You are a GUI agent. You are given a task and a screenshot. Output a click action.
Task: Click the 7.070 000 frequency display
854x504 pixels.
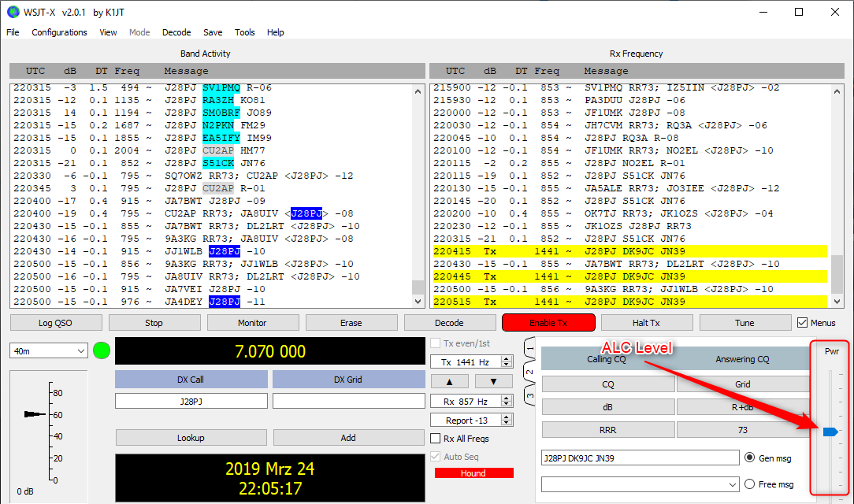(x=270, y=351)
